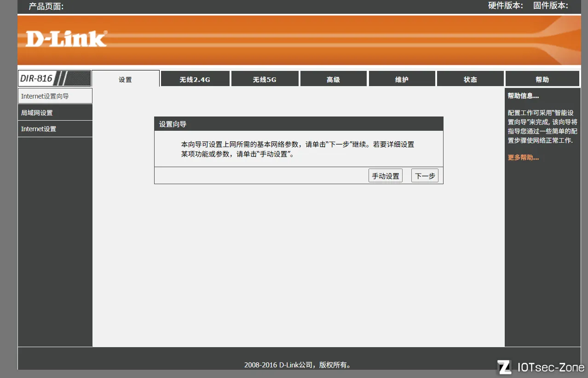Click the DIR-816 model badge

[54, 78]
